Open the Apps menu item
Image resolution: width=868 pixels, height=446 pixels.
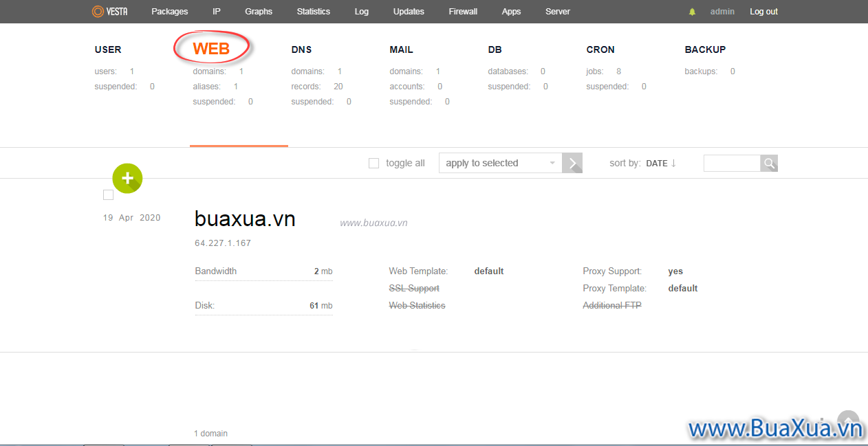pyautogui.click(x=511, y=12)
